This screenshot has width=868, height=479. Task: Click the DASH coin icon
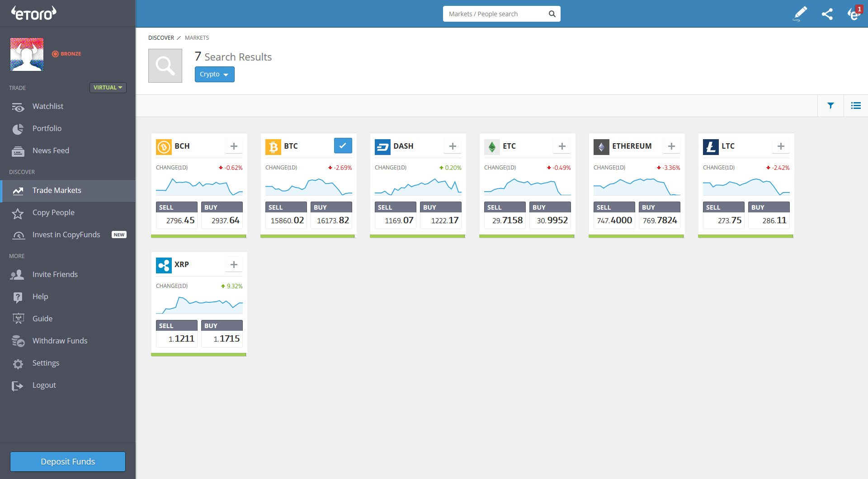(x=382, y=146)
